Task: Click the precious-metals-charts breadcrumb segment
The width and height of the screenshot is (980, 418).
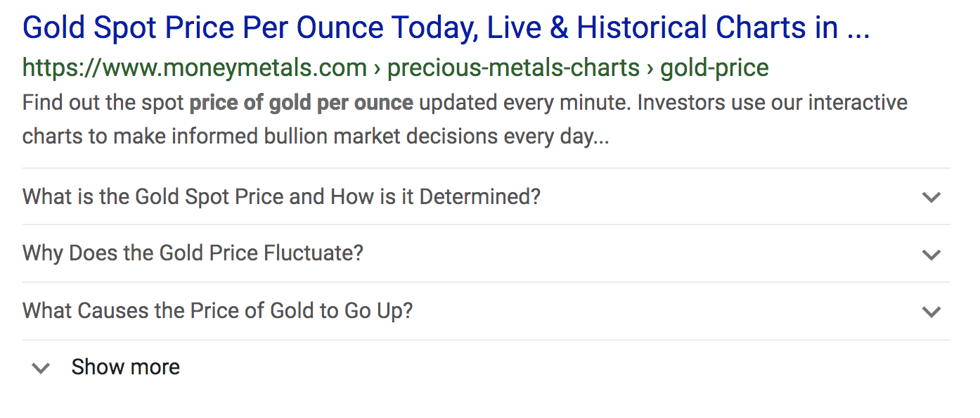Action: click(x=513, y=68)
